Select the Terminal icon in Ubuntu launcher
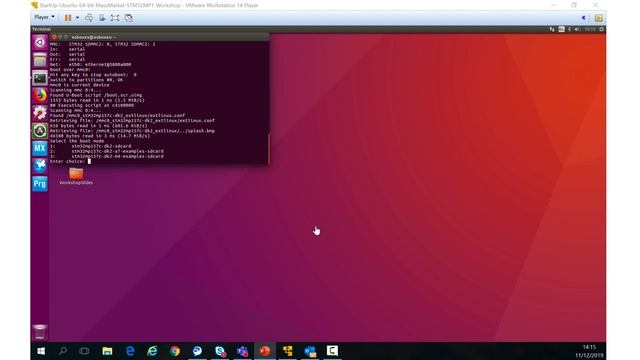This screenshot has width=640, height=360. click(x=40, y=78)
